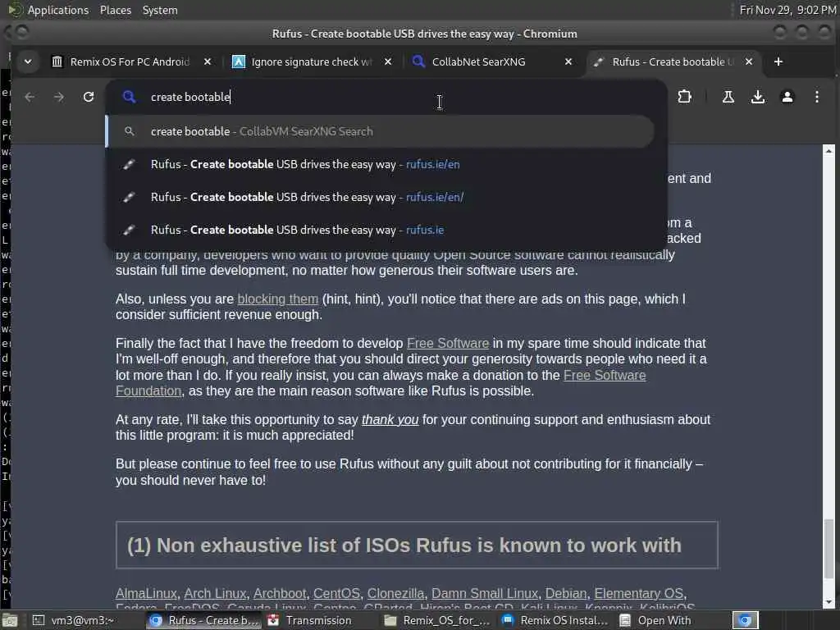Click the scrollbar down arrow
The image size is (840, 630).
click(829, 601)
